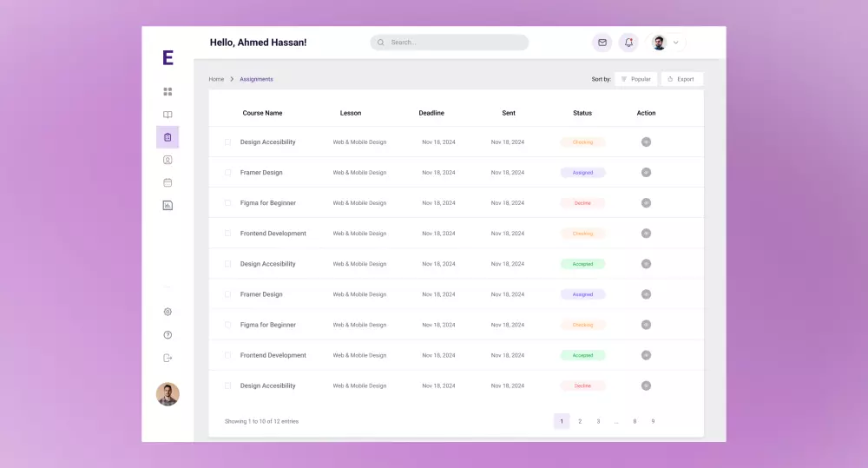
Task: Open the calendar icon in sidebar
Action: click(x=168, y=182)
